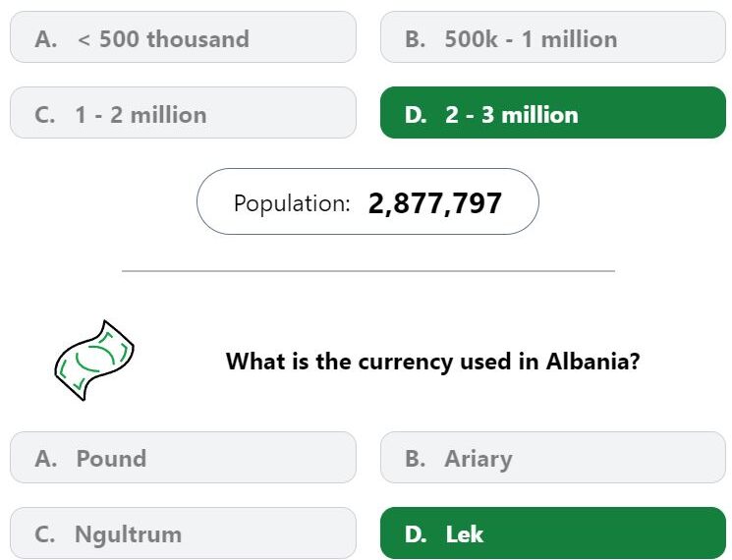This screenshot has height=560, width=732.
Task: Pick the Ngultrum answer option
Action: [183, 532]
